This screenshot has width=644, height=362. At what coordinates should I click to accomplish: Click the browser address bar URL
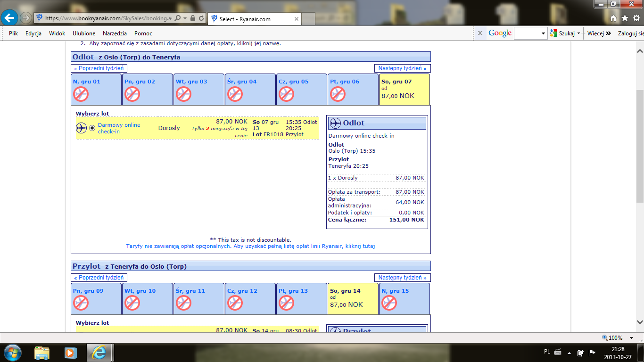pos(109,18)
